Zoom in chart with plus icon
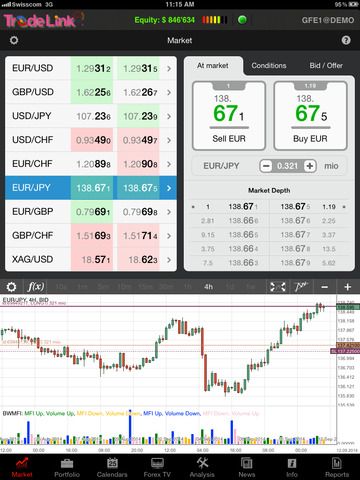 (348, 287)
